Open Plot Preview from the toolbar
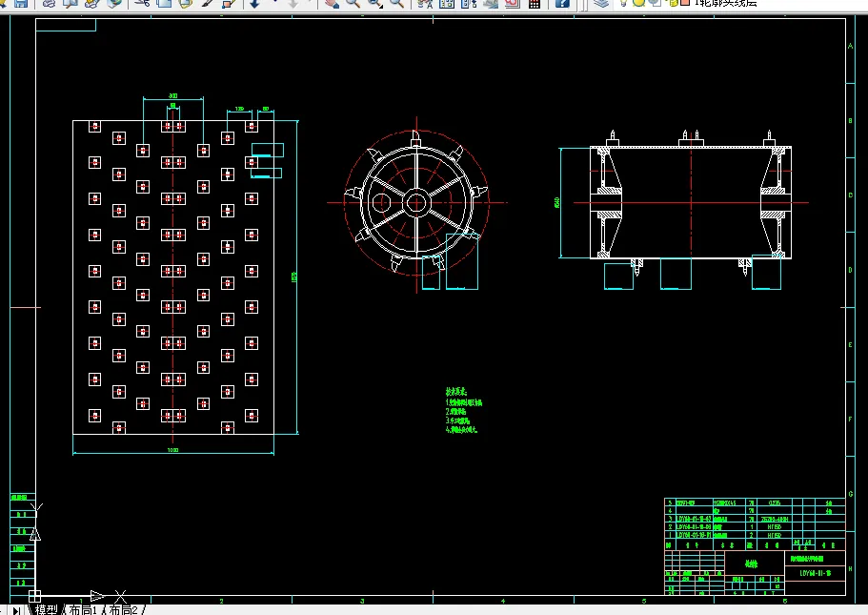 point(71,3)
